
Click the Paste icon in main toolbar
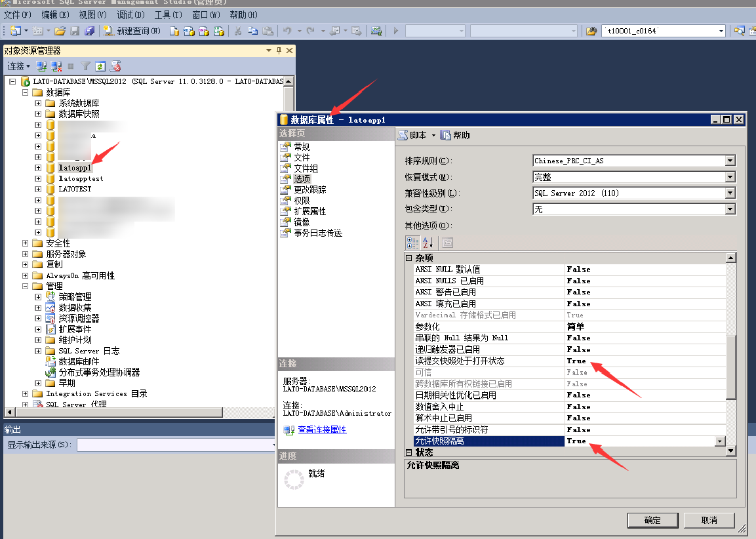pyautogui.click(x=268, y=31)
